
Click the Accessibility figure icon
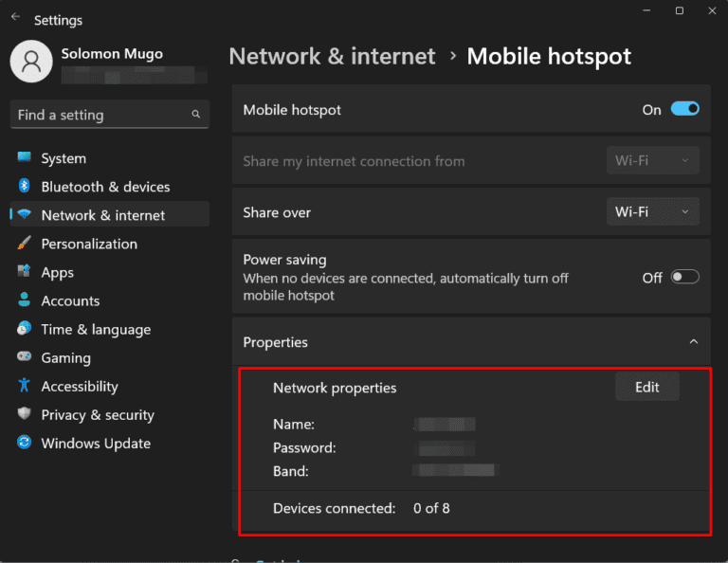(x=25, y=387)
